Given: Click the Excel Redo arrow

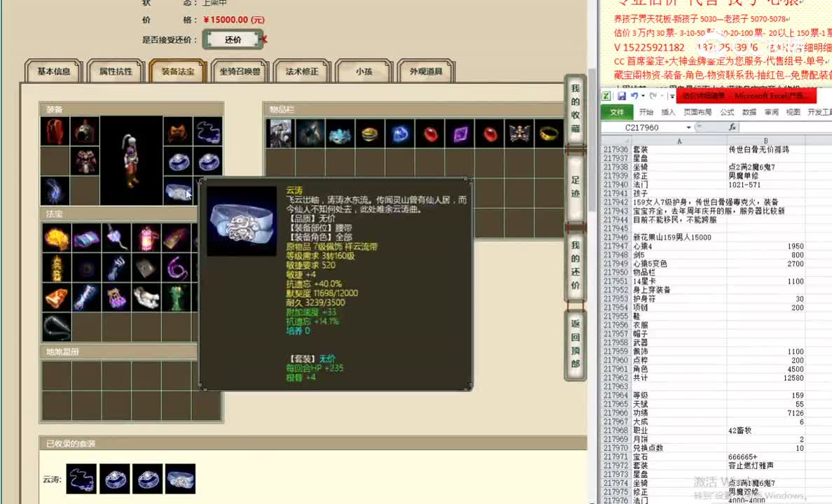Looking at the screenshot, I should 653,96.
